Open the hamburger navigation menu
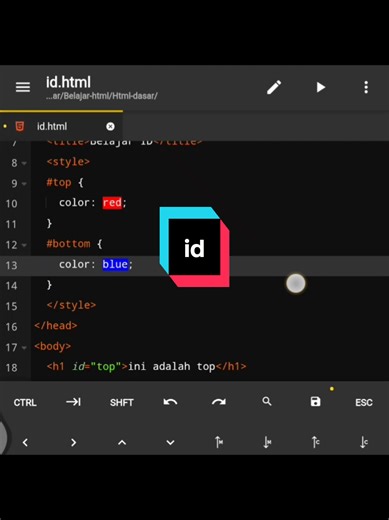The height and width of the screenshot is (520, 389). point(23,87)
